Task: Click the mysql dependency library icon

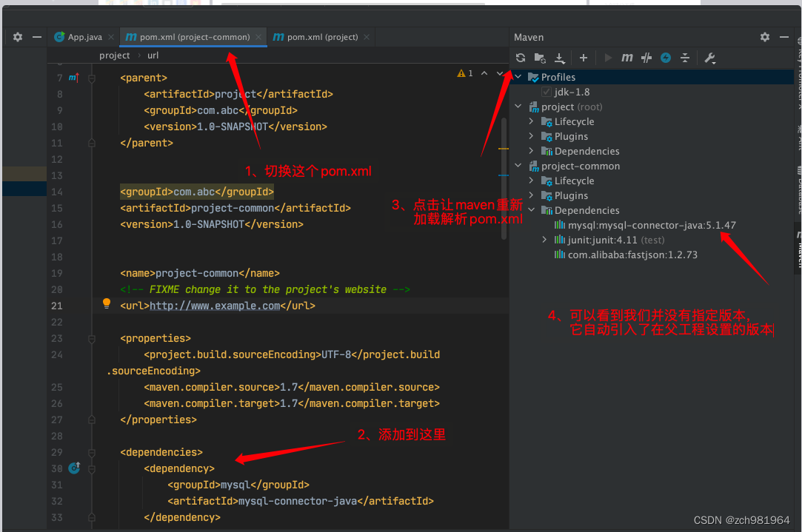Action: [x=560, y=225]
